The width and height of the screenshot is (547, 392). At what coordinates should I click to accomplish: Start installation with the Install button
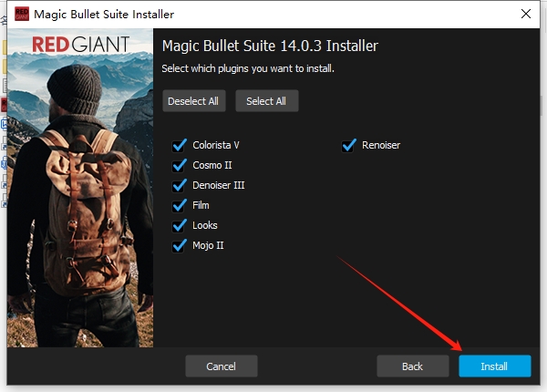495,366
